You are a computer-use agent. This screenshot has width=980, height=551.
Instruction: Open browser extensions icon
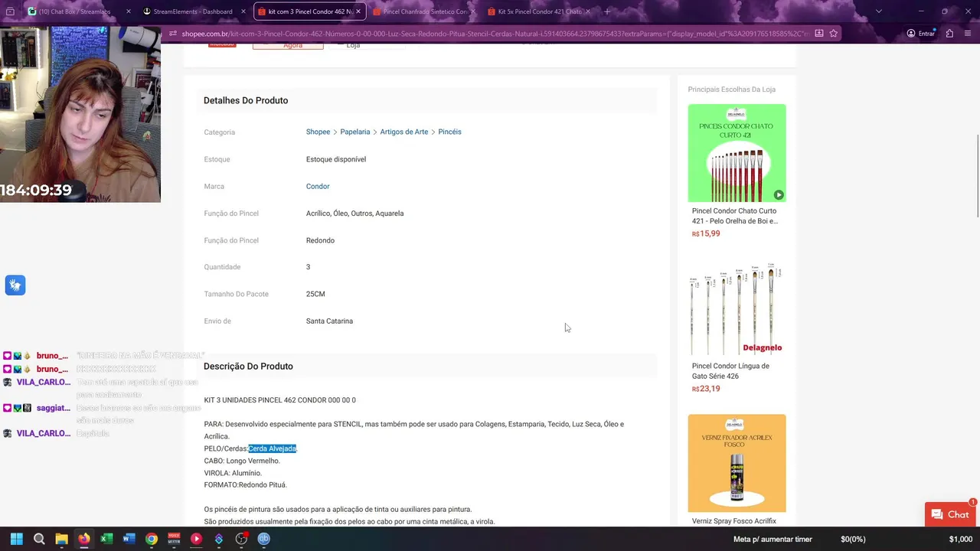(x=949, y=34)
